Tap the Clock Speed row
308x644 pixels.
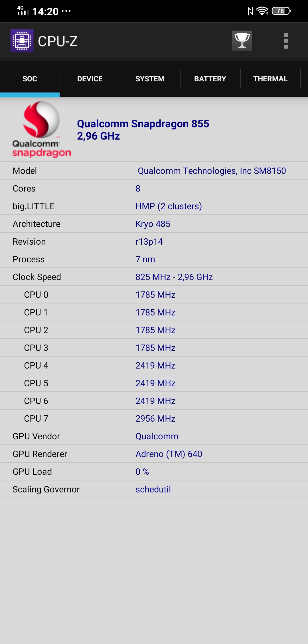[154, 277]
